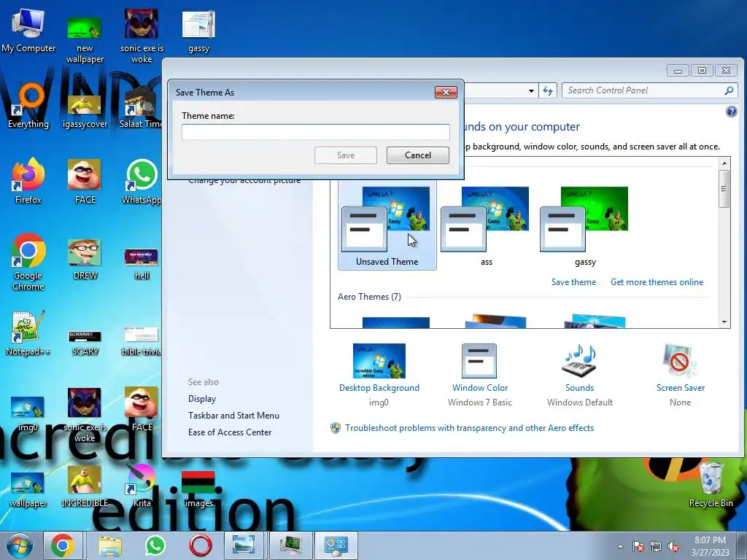The image size is (747, 560).
Task: Launch Firefox from desktop
Action: click(28, 182)
